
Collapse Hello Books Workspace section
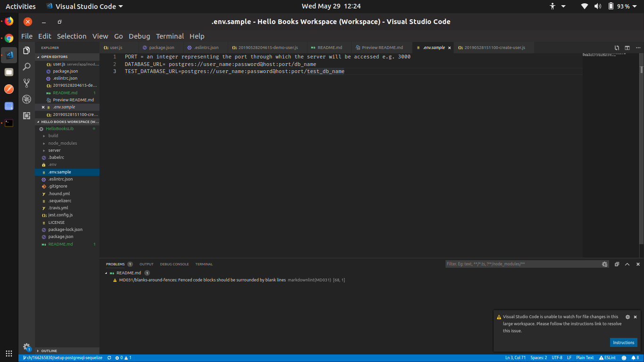click(67, 122)
